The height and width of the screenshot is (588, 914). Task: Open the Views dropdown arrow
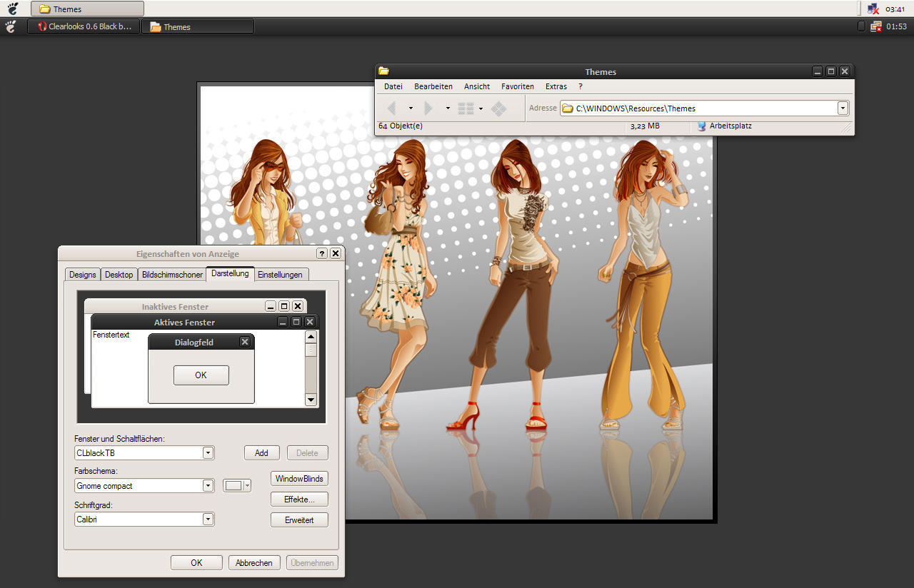[x=481, y=108]
